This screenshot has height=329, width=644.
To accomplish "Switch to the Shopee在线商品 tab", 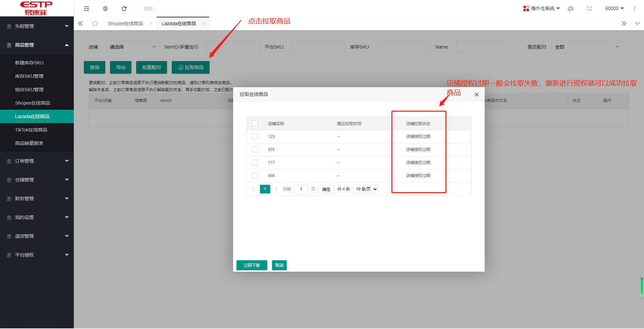I will (125, 23).
